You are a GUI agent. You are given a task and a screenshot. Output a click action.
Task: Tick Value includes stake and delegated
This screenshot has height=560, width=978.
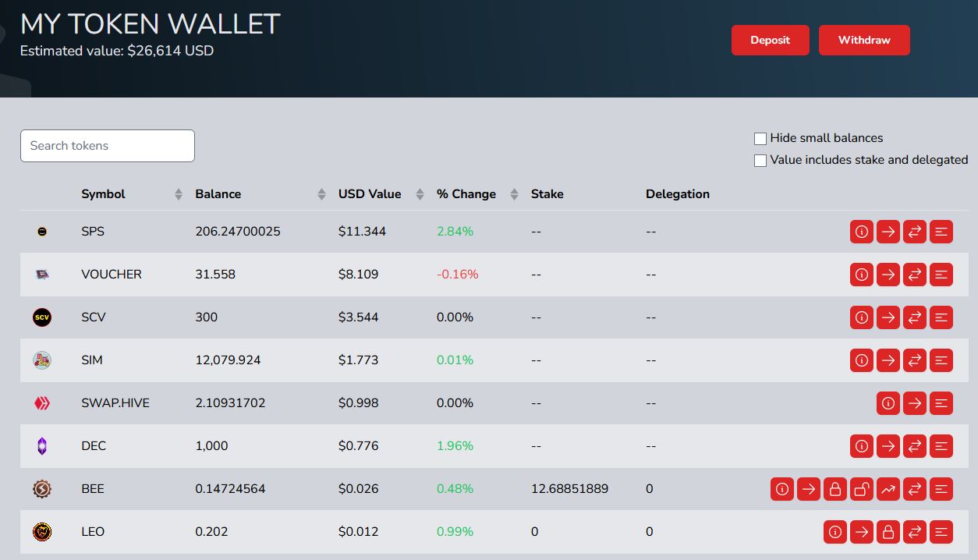click(760, 161)
